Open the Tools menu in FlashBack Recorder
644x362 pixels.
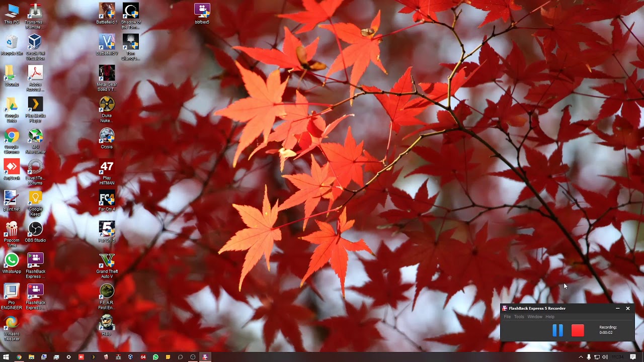tap(519, 317)
